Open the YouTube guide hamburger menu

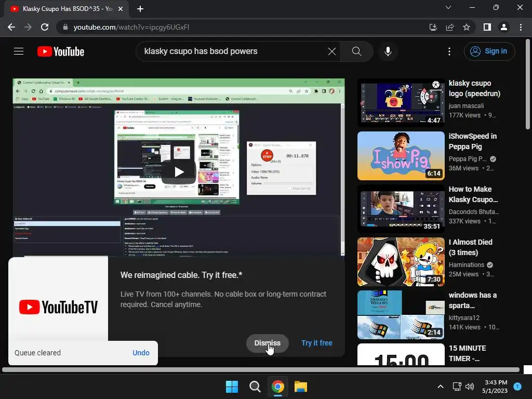tap(19, 51)
